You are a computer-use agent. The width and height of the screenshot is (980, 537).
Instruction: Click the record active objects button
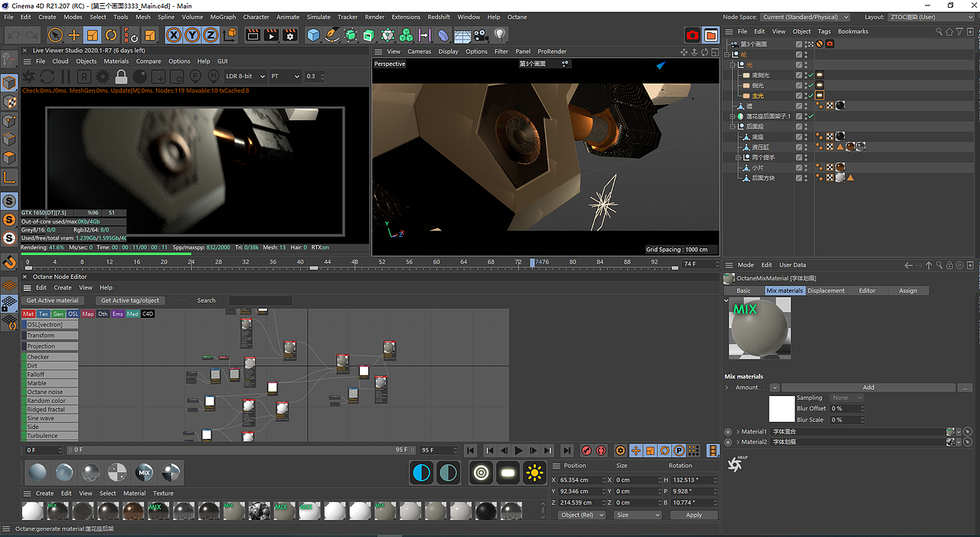(x=586, y=450)
